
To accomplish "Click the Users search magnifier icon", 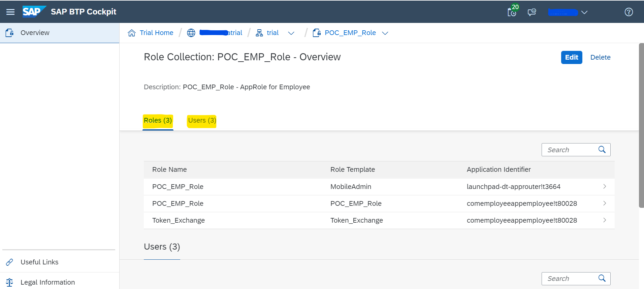I will point(602,278).
